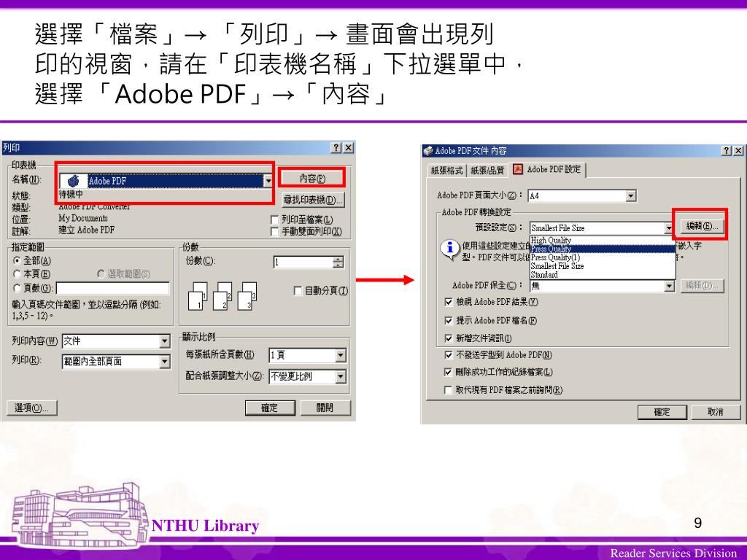Select the 全部(A) radio button
Screen dimensions: 747x560
[x=18, y=260]
